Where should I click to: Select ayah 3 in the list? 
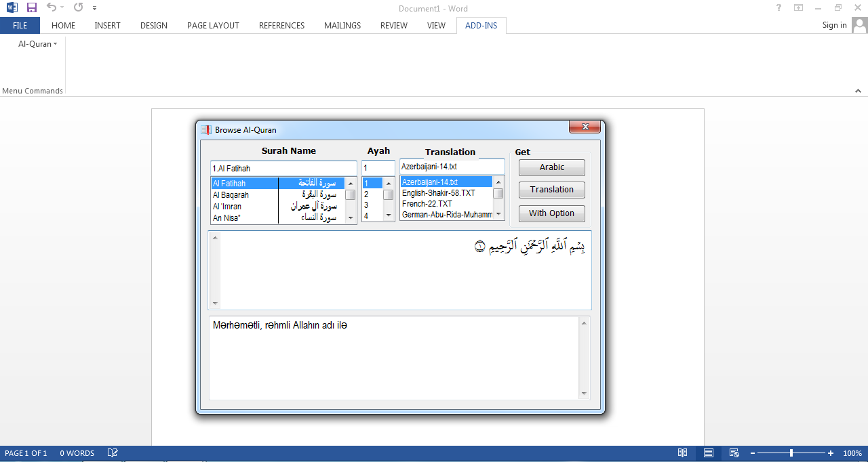click(373, 205)
